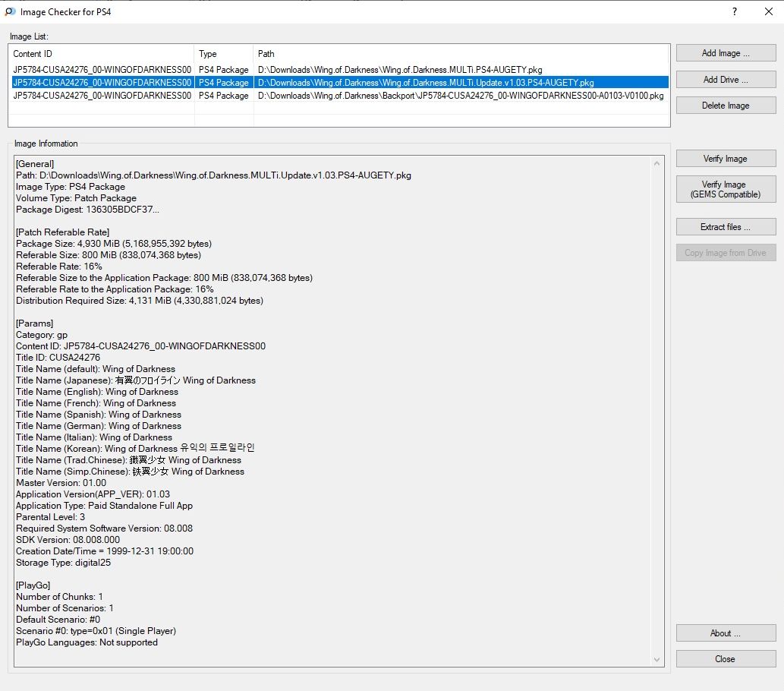Click the Creation Date/Time line
This screenshot has height=691, width=784.
[x=105, y=551]
